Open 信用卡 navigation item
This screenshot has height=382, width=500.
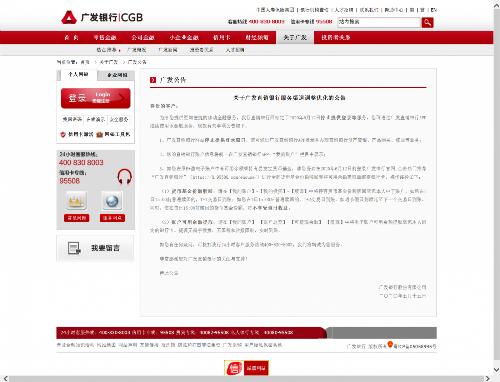[222, 37]
